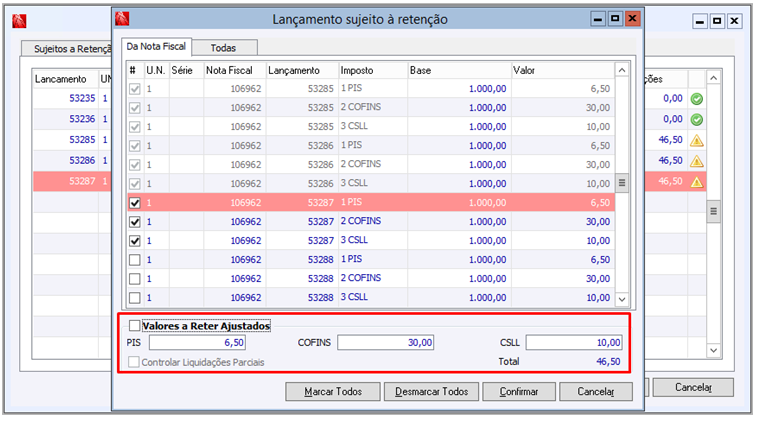Click scroll up arrow of dialog table
This screenshot has height=424, width=768.
click(622, 71)
